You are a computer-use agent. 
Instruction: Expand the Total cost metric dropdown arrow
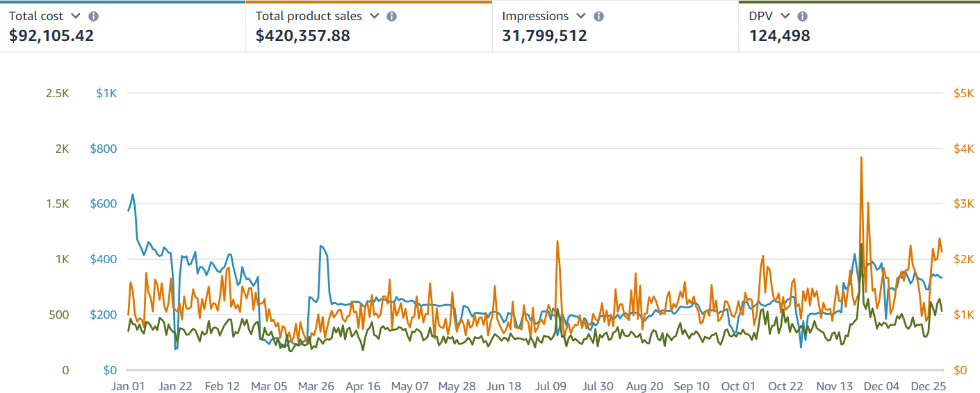click(76, 16)
